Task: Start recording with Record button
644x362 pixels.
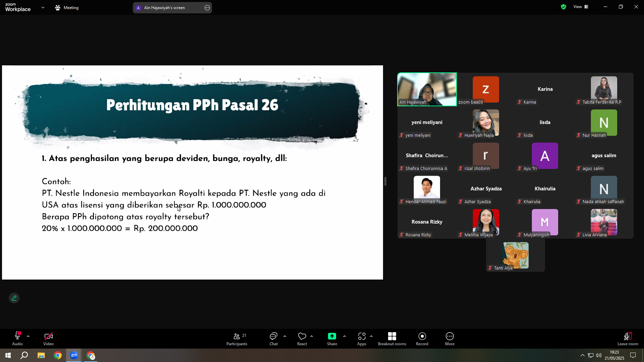Action: tap(422, 339)
